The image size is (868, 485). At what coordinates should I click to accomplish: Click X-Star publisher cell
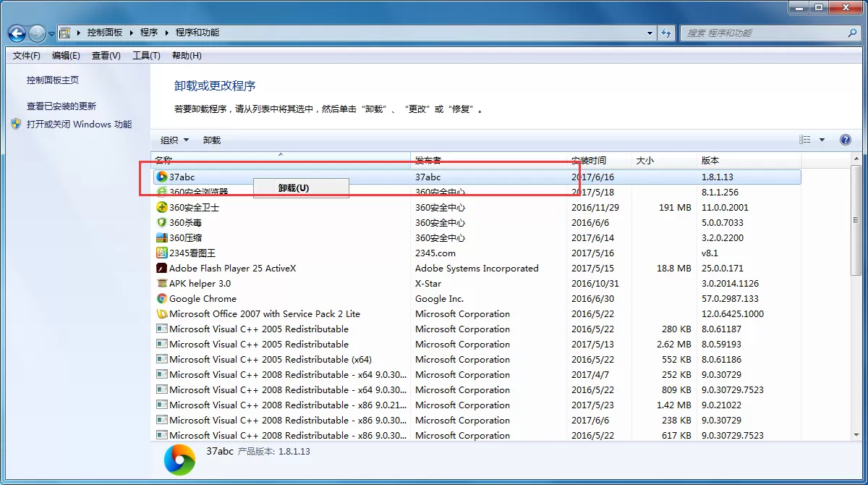(428, 283)
